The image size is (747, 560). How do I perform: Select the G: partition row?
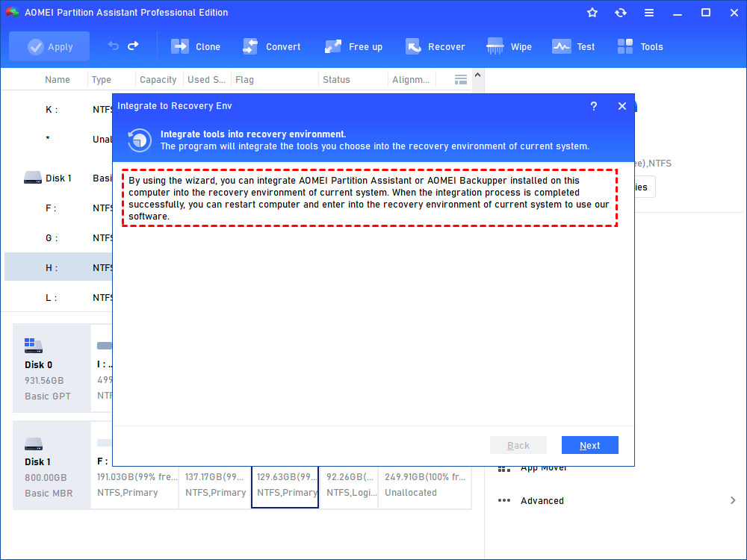58,237
